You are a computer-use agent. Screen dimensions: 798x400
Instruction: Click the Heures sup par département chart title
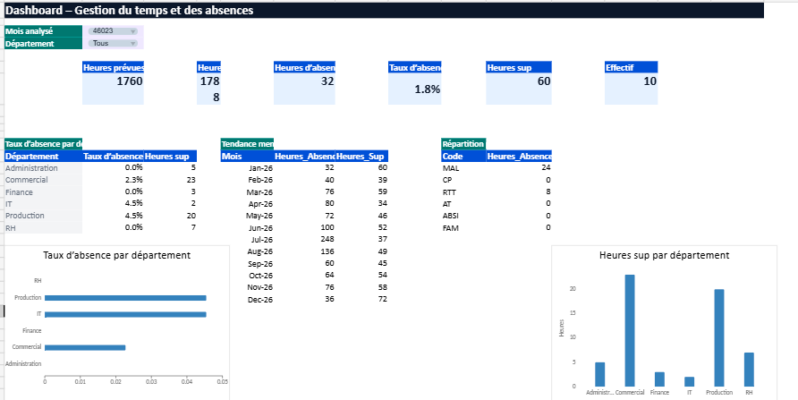coord(664,255)
